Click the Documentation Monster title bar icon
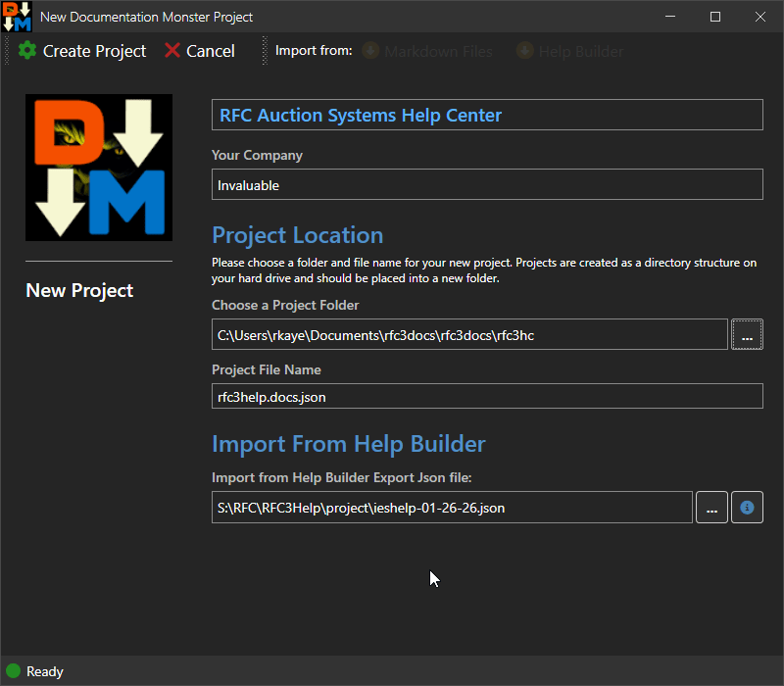784x686 pixels. pos(17,17)
